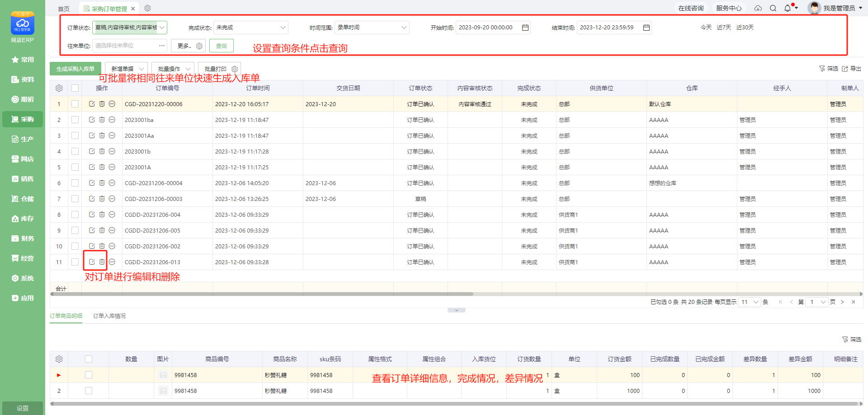Open the 销售 sales sidebar module

23,179
